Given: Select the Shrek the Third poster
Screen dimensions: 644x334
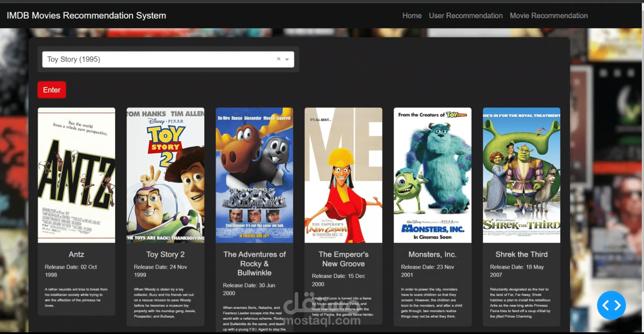Looking at the screenshot, I should (521, 175).
